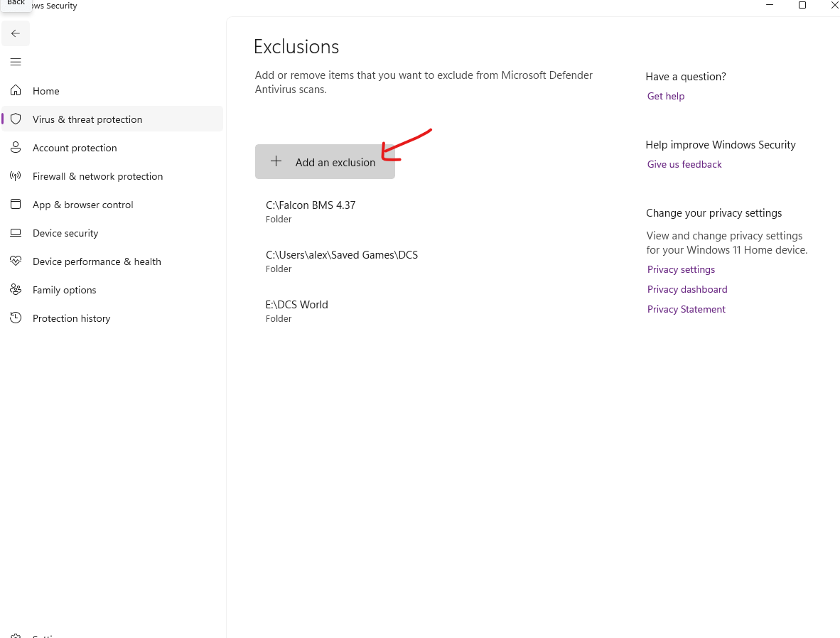
Task: Open Device performance & health
Action: point(112,261)
